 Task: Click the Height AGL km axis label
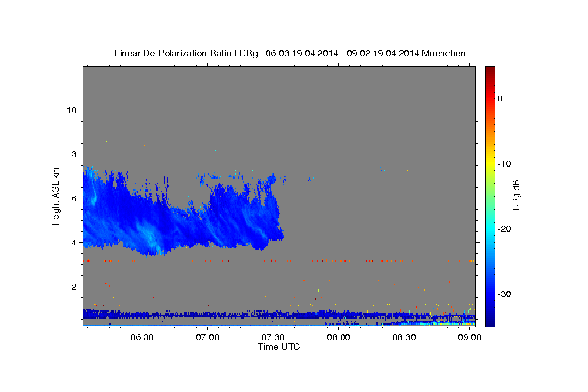(x=56, y=196)
